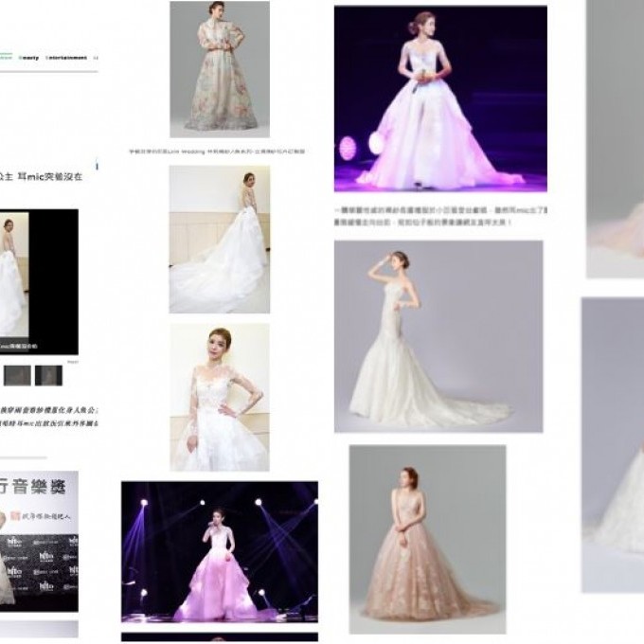Select the first small gallery thumbnail
The height and width of the screenshot is (644, 644).
[17, 375]
